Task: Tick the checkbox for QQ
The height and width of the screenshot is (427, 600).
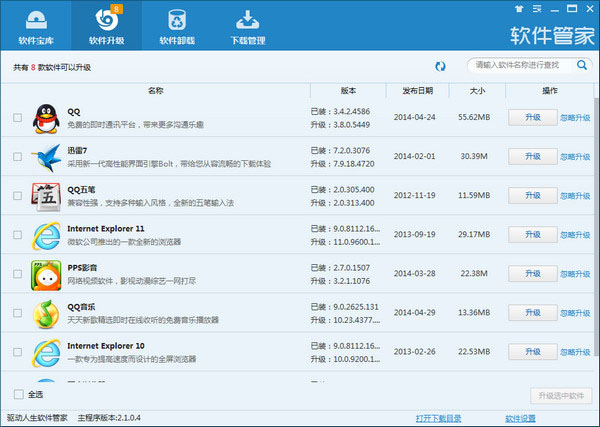Action: click(17, 117)
